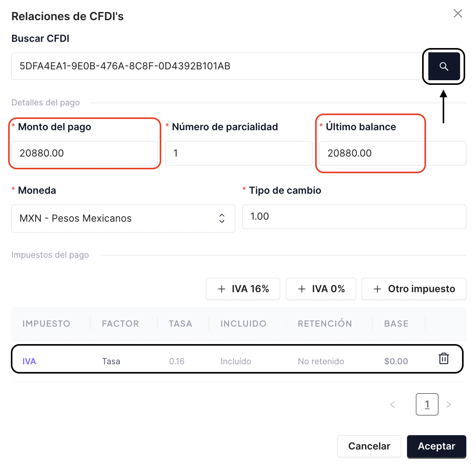Click Cancelar button
Viewport: 476px width, 465px height.
[x=369, y=446]
